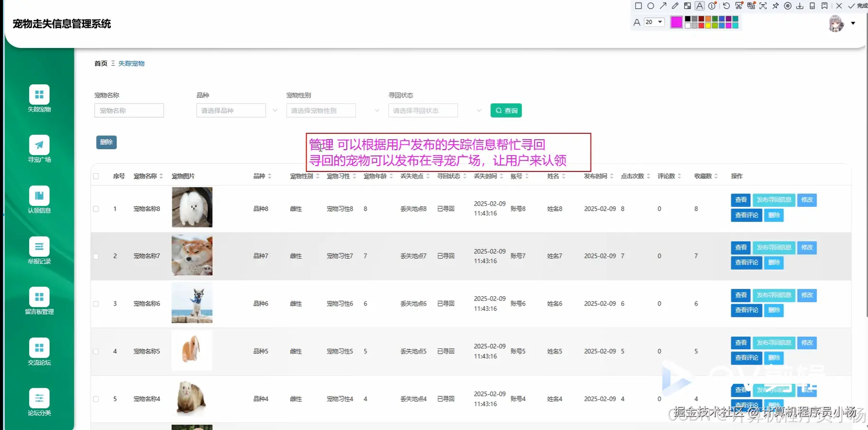Click the 宠物名称 input field
The image size is (868, 430).
click(x=129, y=110)
